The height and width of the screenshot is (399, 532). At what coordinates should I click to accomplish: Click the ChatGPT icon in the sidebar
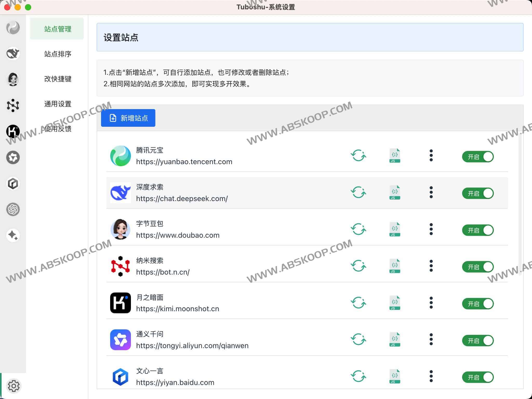tap(13, 209)
